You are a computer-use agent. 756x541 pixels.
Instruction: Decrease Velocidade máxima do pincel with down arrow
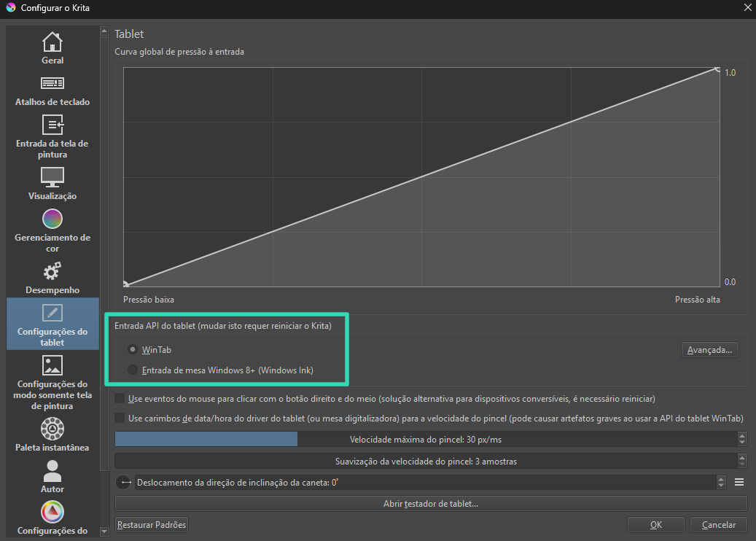point(742,443)
